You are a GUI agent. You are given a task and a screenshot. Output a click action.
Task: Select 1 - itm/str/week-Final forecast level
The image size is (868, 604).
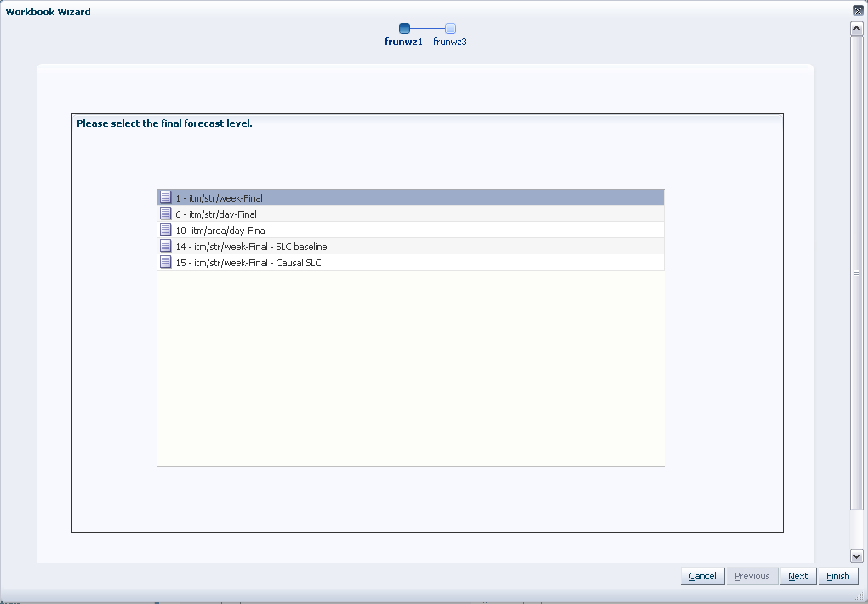click(411, 197)
